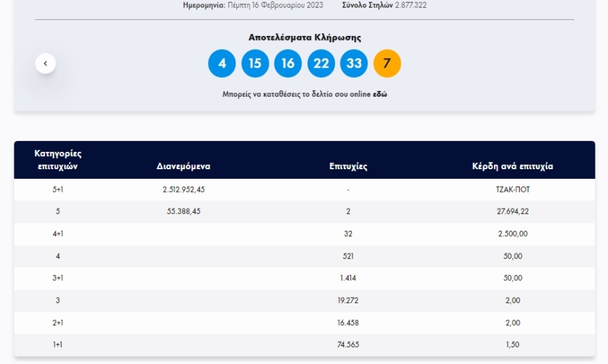Open the online ticket link 'εδώ'

(x=380, y=94)
